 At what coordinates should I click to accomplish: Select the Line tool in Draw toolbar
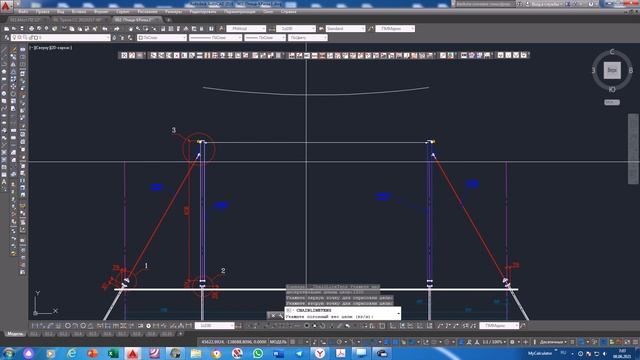[x=4, y=50]
